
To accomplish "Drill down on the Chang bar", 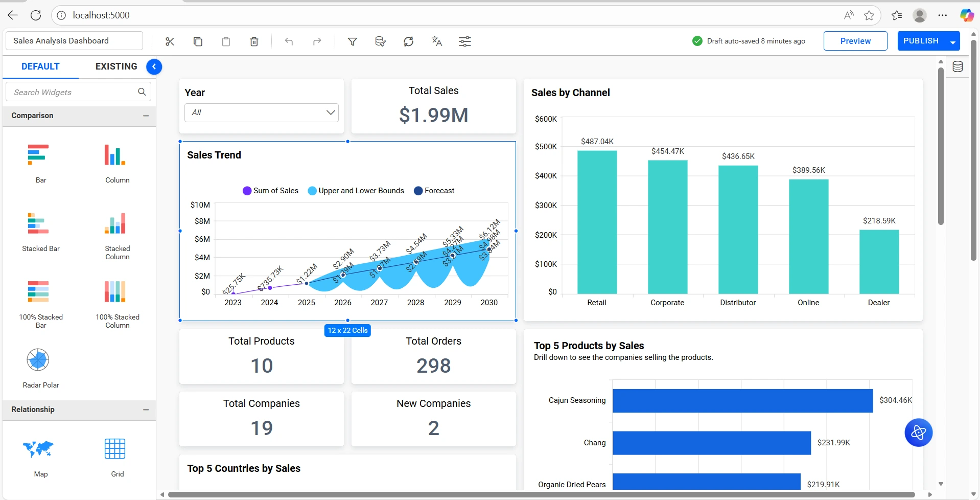I will [x=712, y=443].
